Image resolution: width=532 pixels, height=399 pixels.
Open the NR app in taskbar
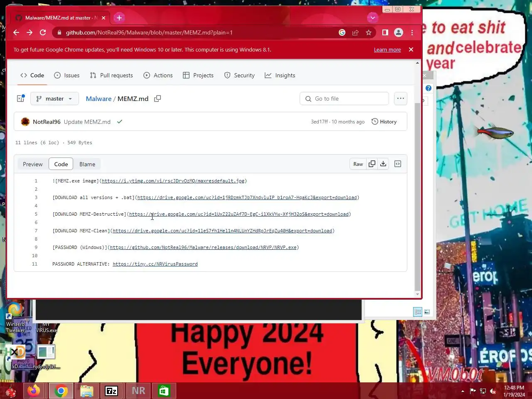138,391
